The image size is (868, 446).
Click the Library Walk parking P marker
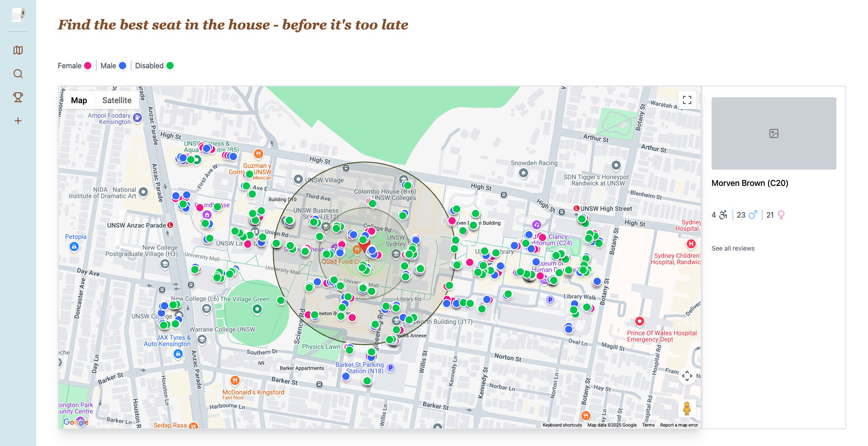click(550, 300)
